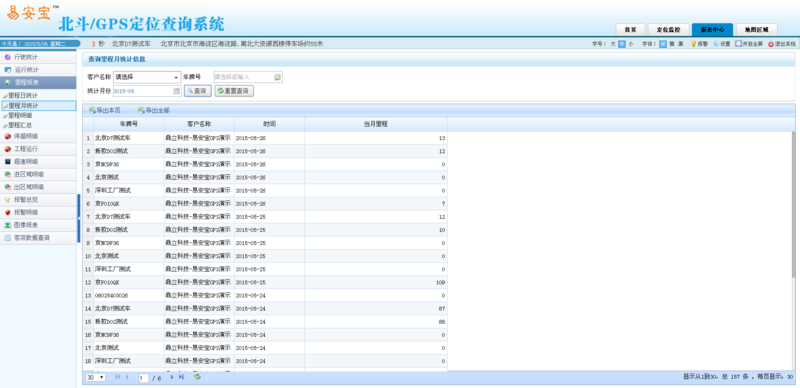Open the page size dropdown showing 30
The height and width of the screenshot is (388, 800).
(95, 377)
